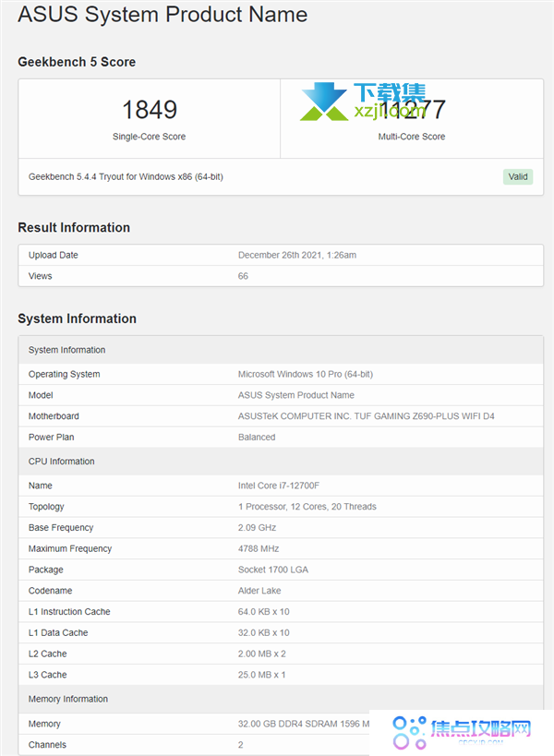
Task: Select Socket 1700 LGA value
Action: (x=273, y=570)
